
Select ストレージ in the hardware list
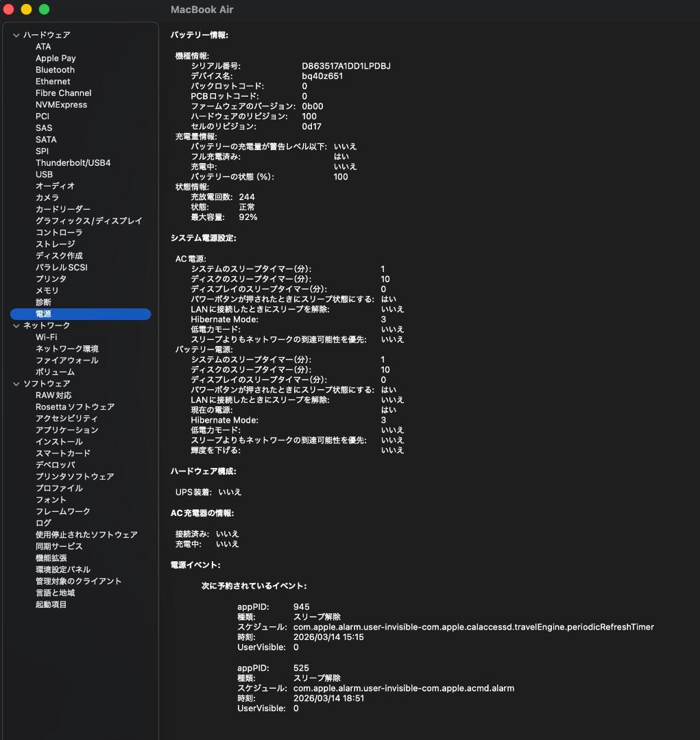point(55,244)
